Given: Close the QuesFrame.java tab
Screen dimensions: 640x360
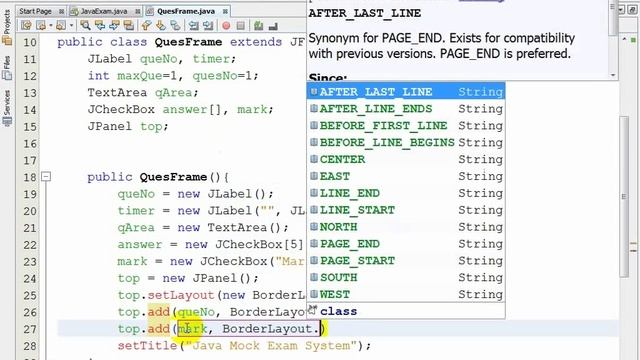Looking at the screenshot, I should point(225,11).
